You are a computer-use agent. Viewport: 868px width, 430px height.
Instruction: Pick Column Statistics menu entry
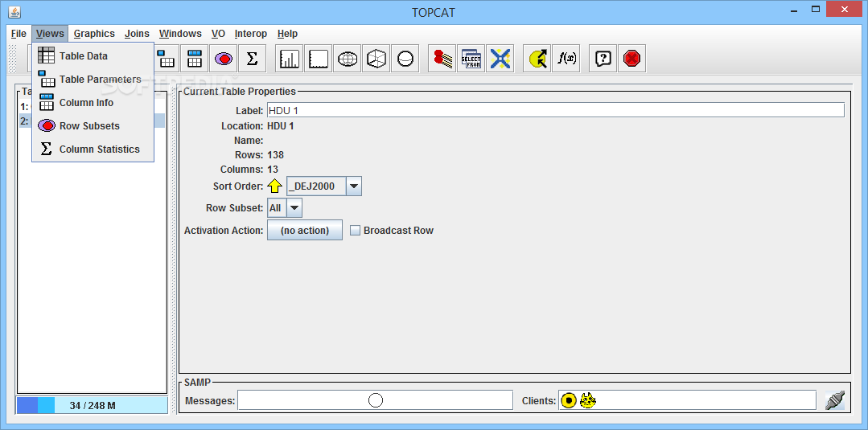[93, 149]
